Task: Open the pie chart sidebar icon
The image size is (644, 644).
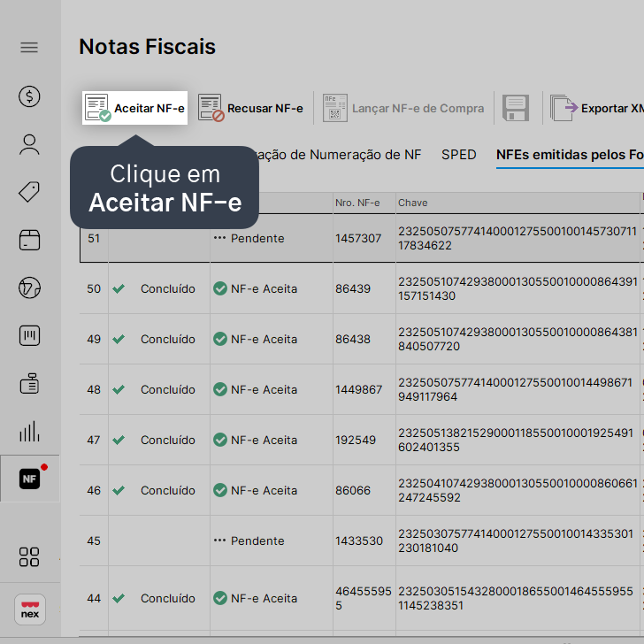Action: click(x=29, y=287)
